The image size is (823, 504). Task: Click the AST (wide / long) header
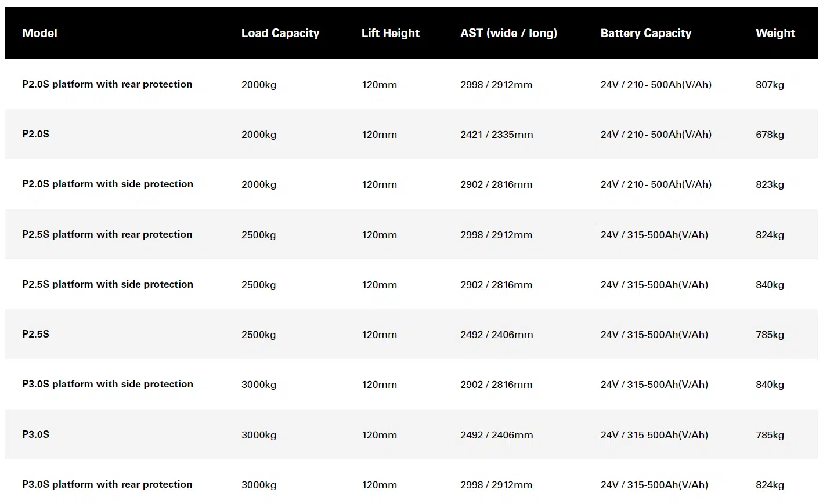coord(508,33)
